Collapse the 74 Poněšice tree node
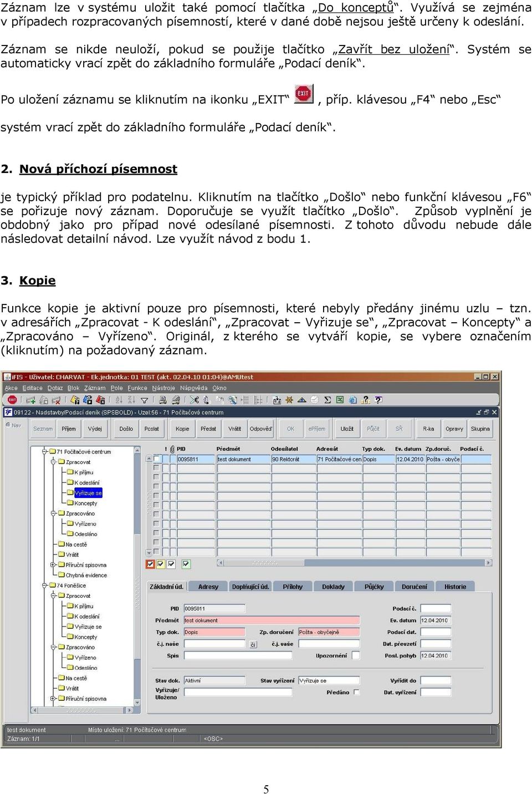The height and width of the screenshot is (794, 532). point(45,586)
